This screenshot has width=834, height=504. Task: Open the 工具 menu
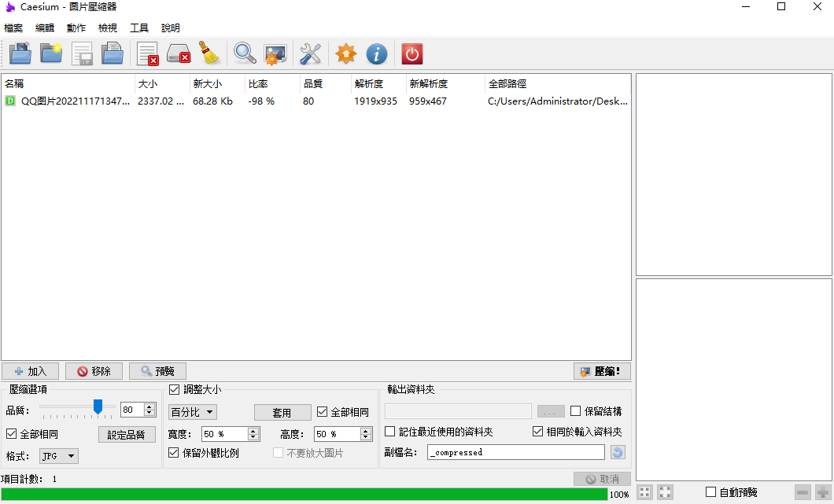[x=139, y=28]
